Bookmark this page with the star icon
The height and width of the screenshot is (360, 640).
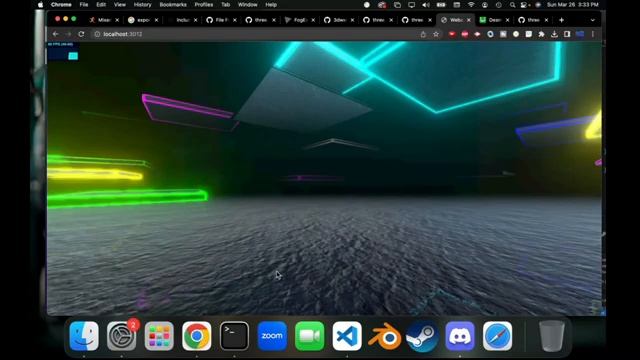(436, 34)
